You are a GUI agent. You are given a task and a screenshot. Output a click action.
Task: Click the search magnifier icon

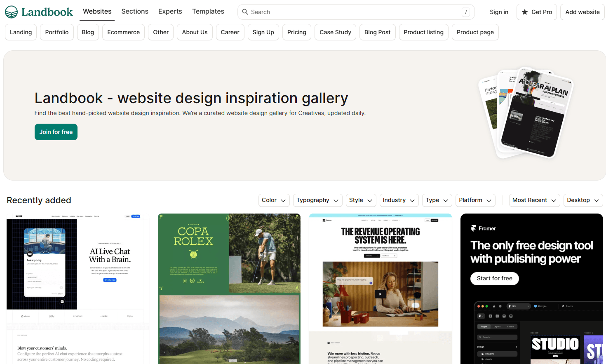[x=245, y=12]
